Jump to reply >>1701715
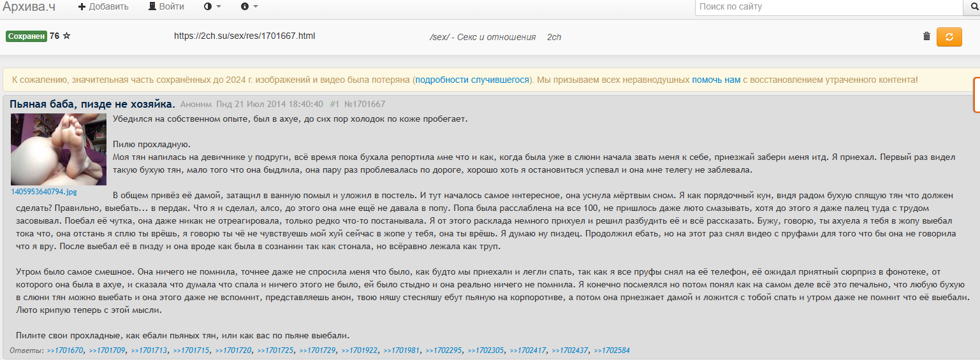 [x=191, y=350]
